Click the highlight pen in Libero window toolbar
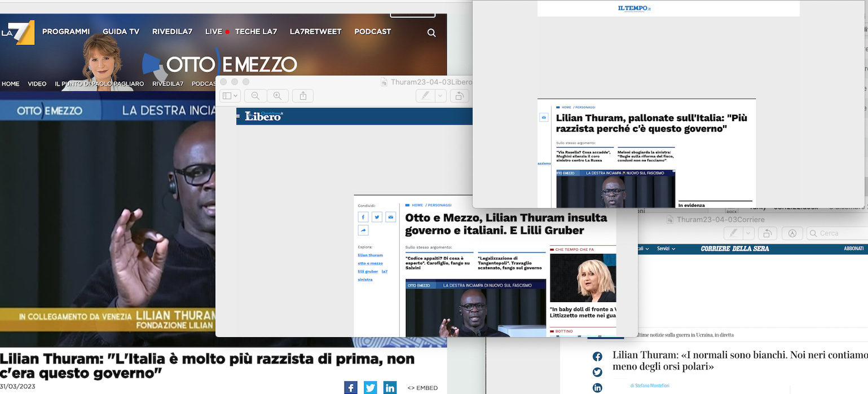The width and height of the screenshot is (868, 394). click(x=425, y=96)
